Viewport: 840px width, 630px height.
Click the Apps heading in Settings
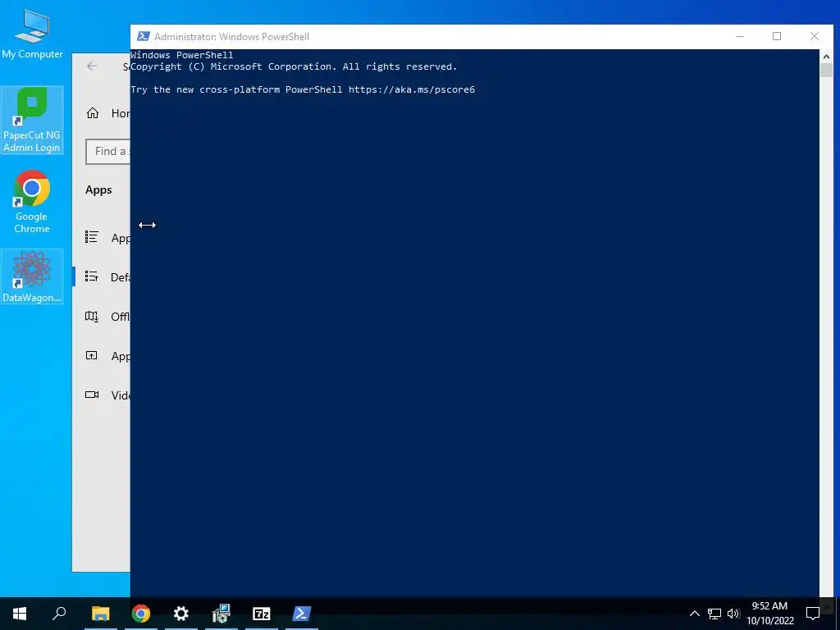click(98, 190)
